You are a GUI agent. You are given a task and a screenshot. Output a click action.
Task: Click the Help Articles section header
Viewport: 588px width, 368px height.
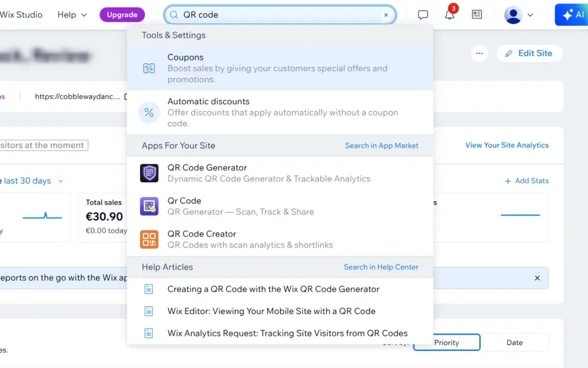pyautogui.click(x=167, y=267)
